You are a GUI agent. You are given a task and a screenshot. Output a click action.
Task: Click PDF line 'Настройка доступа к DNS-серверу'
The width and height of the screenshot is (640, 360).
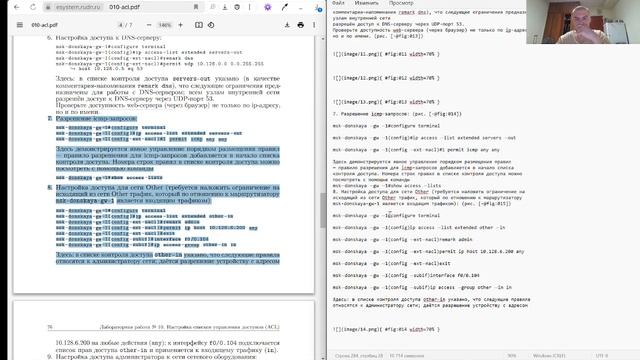108,38
